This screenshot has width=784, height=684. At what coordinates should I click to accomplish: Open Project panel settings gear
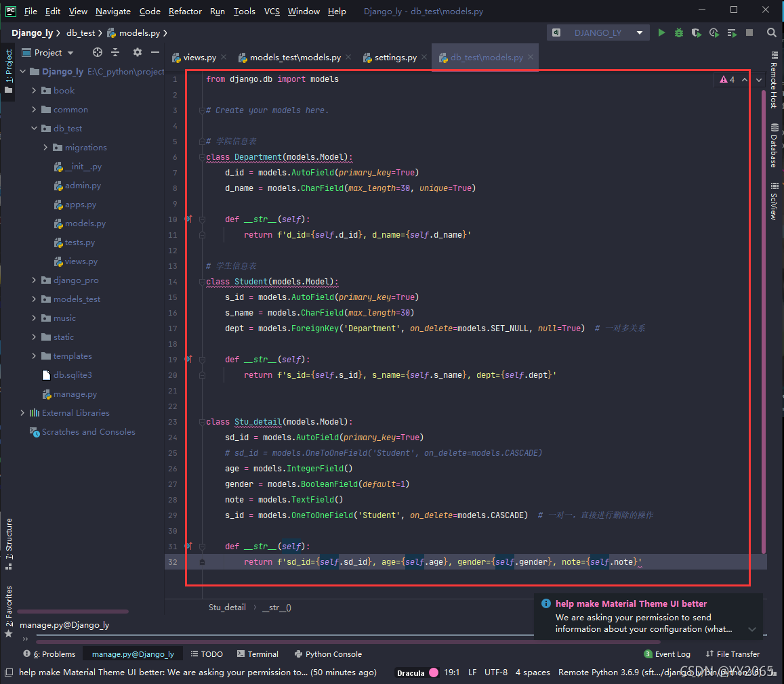pyautogui.click(x=137, y=52)
